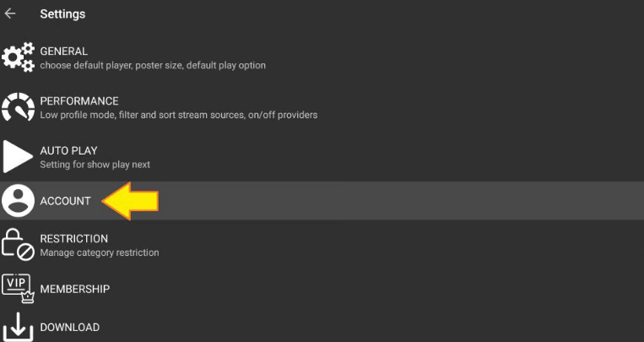Select the RESTRICTION menu item

tap(74, 239)
